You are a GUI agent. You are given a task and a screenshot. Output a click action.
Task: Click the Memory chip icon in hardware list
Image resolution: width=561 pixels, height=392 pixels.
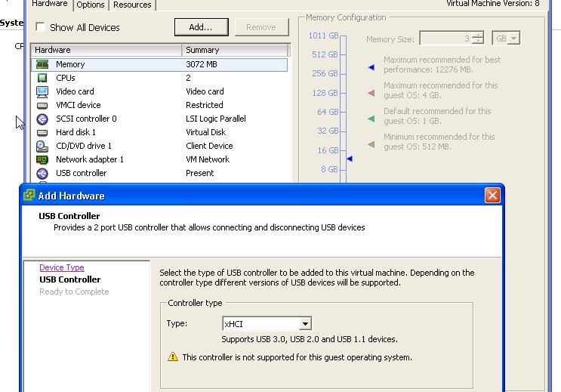coord(42,64)
